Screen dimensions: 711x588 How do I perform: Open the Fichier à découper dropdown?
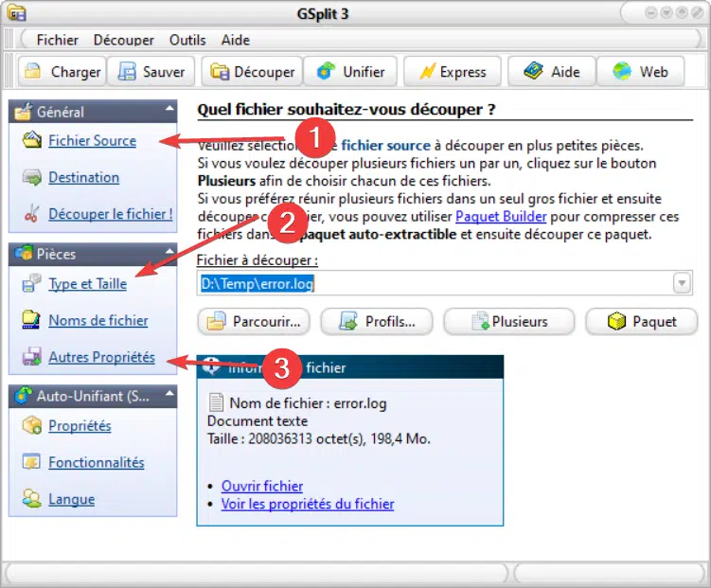682,283
